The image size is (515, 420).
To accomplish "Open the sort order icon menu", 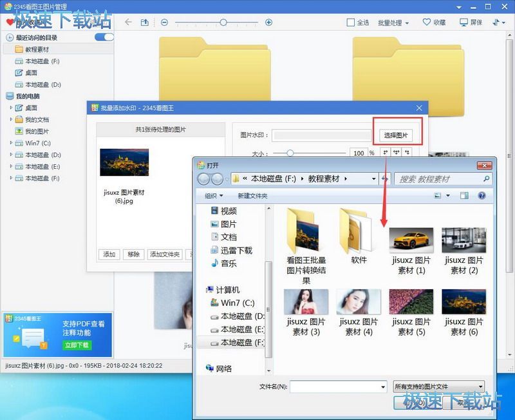I will [498, 23].
